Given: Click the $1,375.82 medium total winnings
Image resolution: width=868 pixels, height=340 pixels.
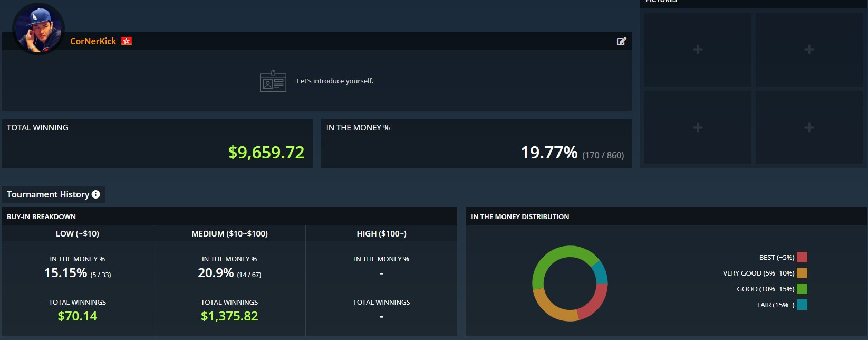Looking at the screenshot, I should (229, 316).
